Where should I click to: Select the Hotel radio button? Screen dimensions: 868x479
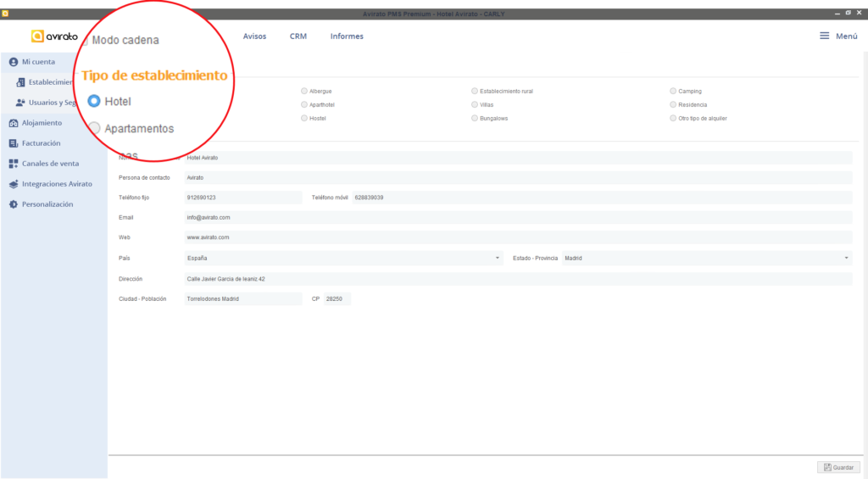pos(94,101)
